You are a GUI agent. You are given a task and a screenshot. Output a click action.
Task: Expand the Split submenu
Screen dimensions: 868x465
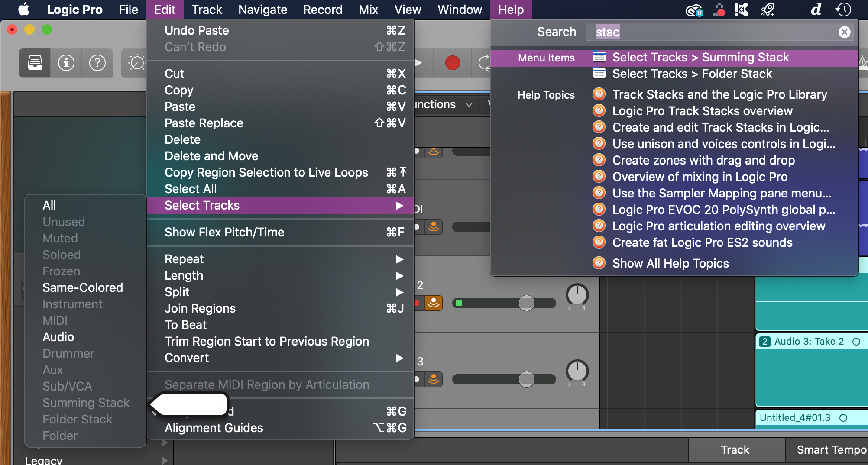point(280,292)
